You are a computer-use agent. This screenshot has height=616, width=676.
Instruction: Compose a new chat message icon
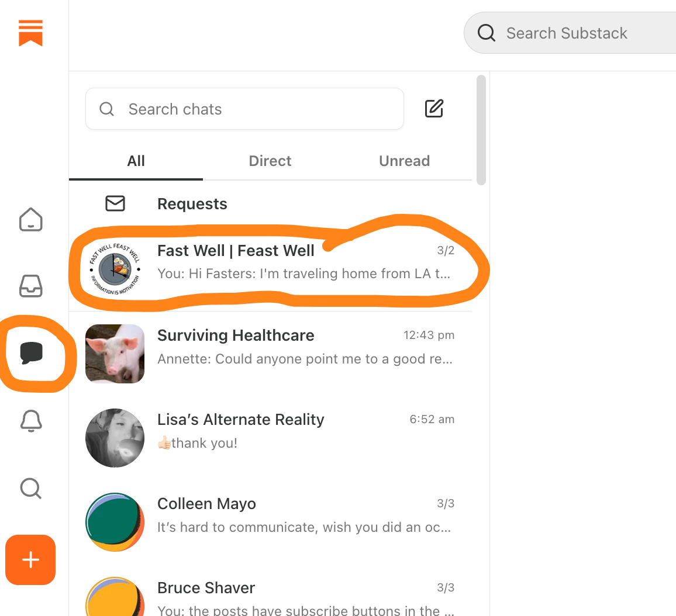click(x=434, y=109)
